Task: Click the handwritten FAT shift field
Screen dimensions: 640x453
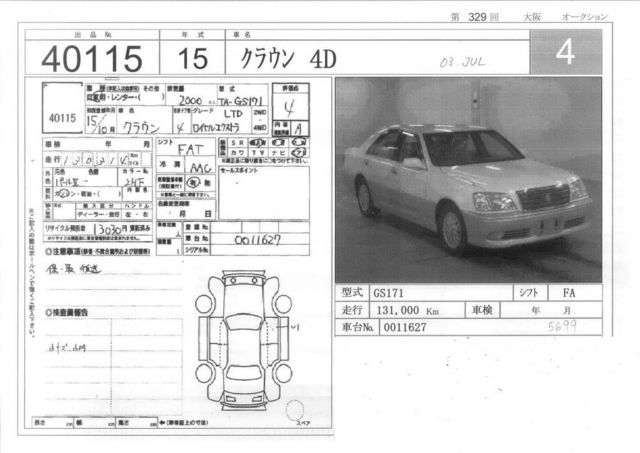Action: pyautogui.click(x=190, y=150)
